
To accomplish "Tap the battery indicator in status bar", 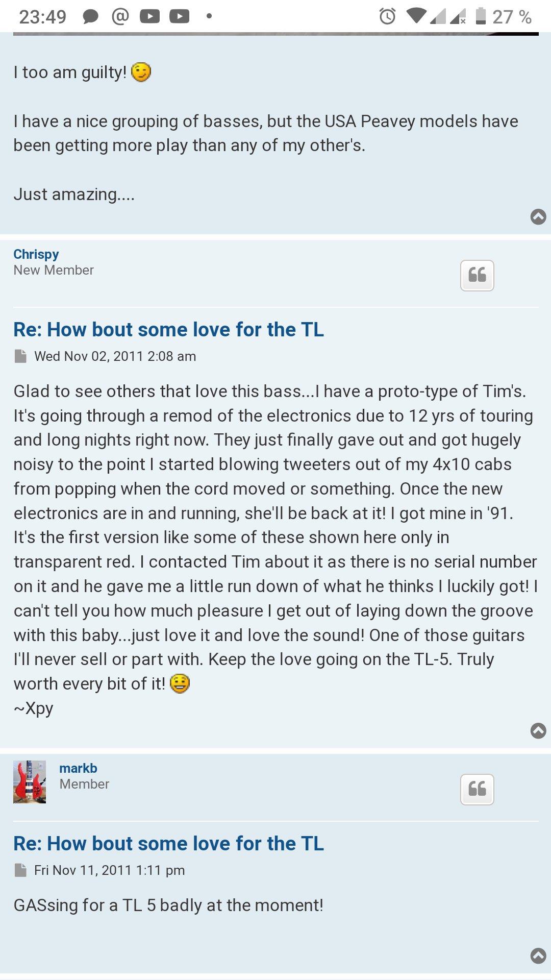I will coord(481,16).
